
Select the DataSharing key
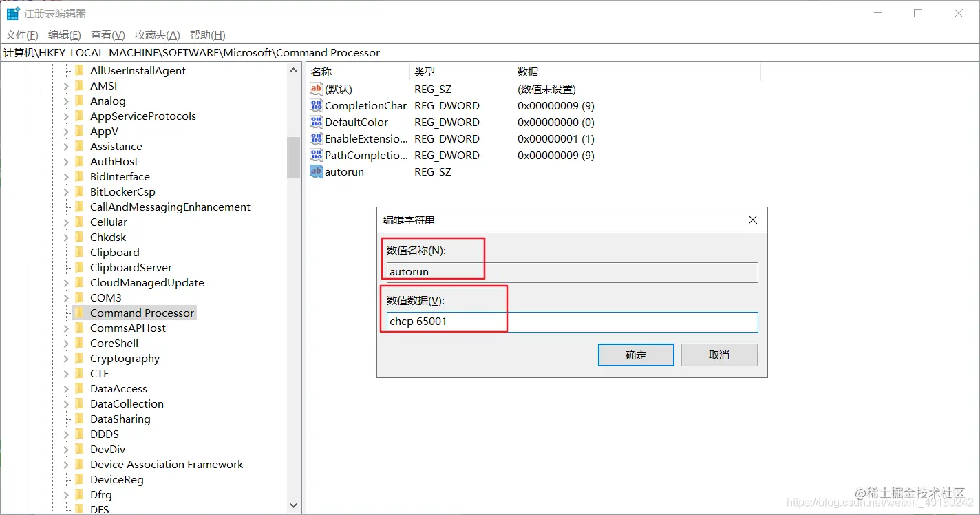point(120,419)
